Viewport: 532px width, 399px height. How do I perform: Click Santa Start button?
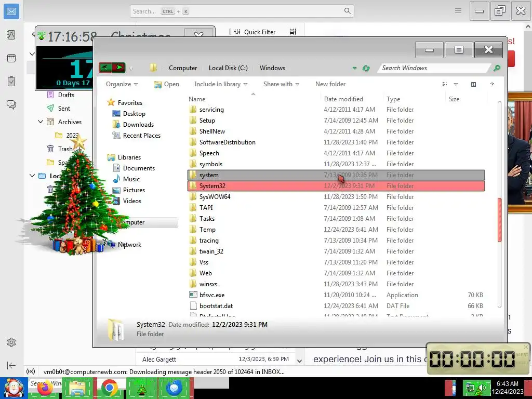pos(14,388)
